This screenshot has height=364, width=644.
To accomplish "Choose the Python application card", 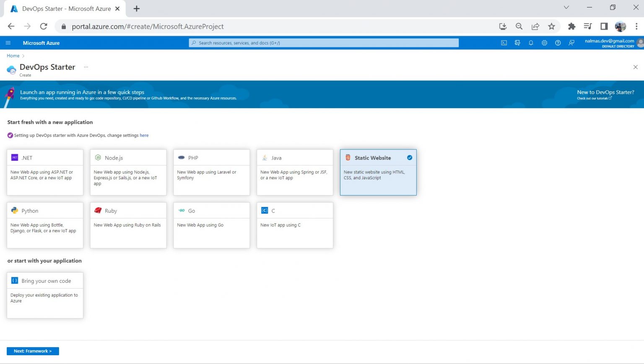I will point(45,225).
